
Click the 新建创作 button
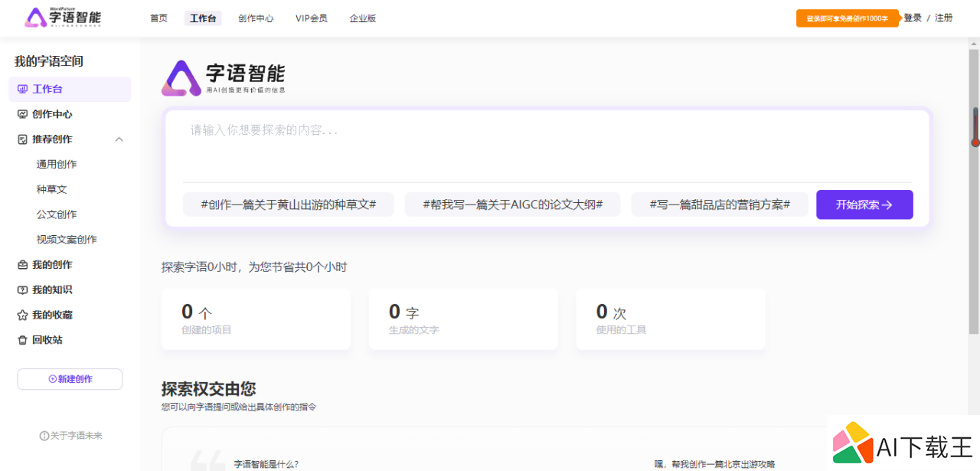[x=70, y=379]
